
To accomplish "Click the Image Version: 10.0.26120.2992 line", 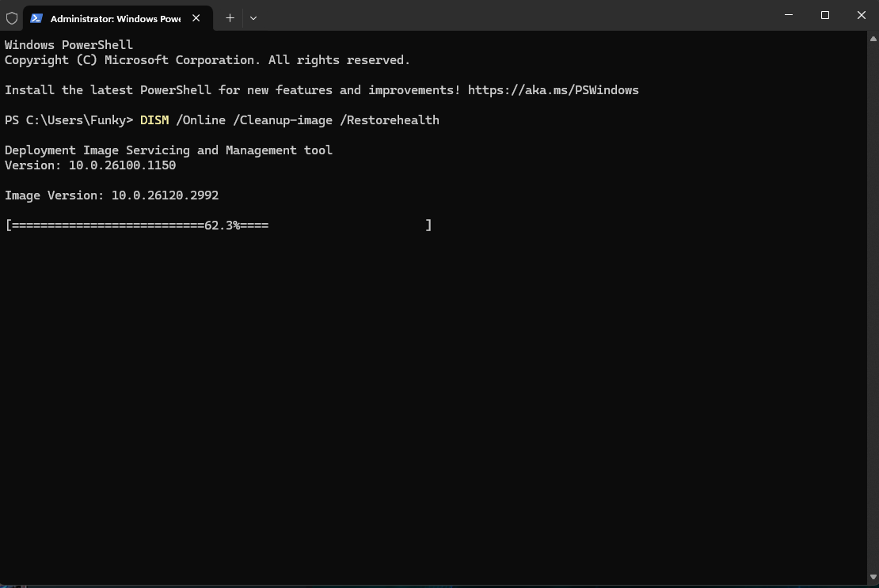I will coord(112,195).
